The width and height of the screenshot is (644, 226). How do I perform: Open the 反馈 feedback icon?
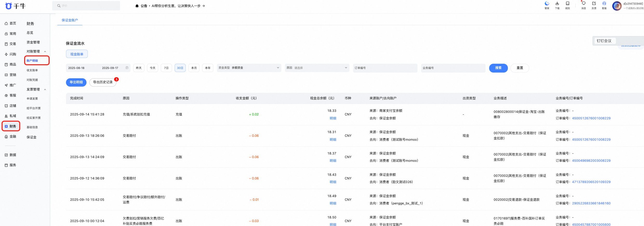[594, 3]
